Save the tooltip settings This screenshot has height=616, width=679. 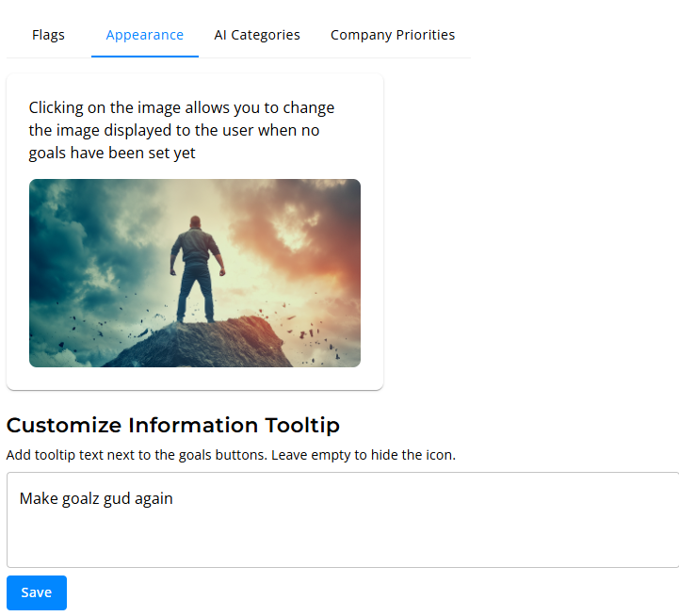[37, 592]
